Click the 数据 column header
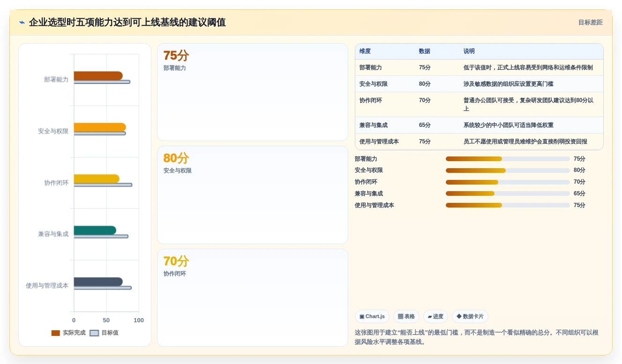The width and height of the screenshot is (622, 364). [425, 51]
